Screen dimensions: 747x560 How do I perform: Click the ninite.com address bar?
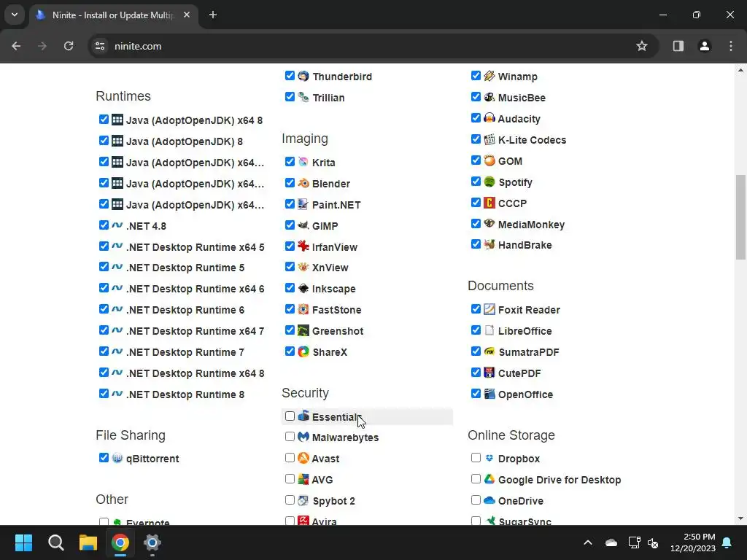373,46
